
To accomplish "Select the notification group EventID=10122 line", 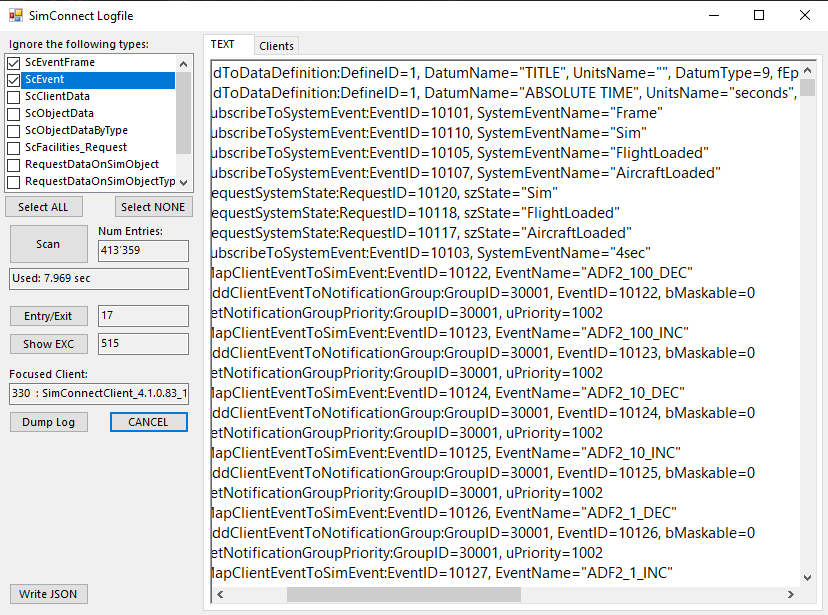I will [484, 294].
